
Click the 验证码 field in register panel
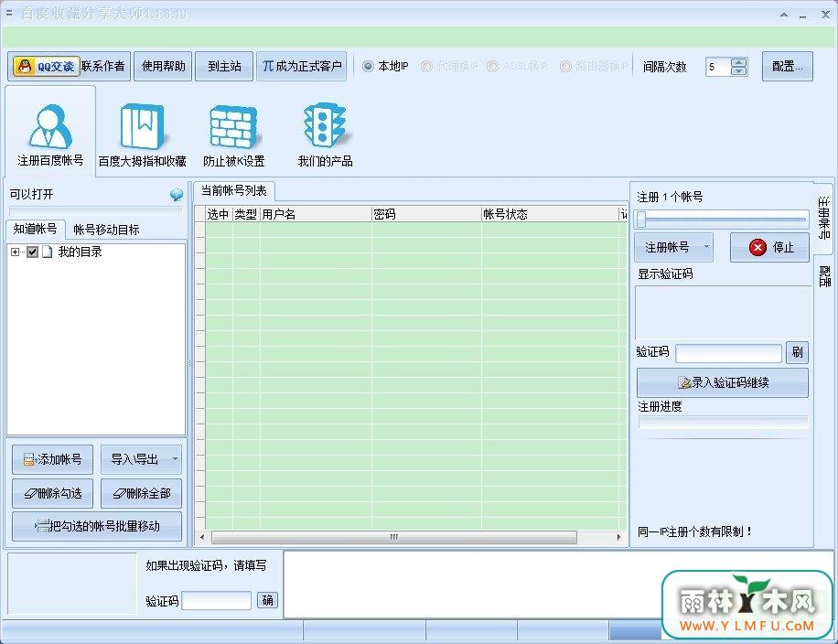click(728, 353)
